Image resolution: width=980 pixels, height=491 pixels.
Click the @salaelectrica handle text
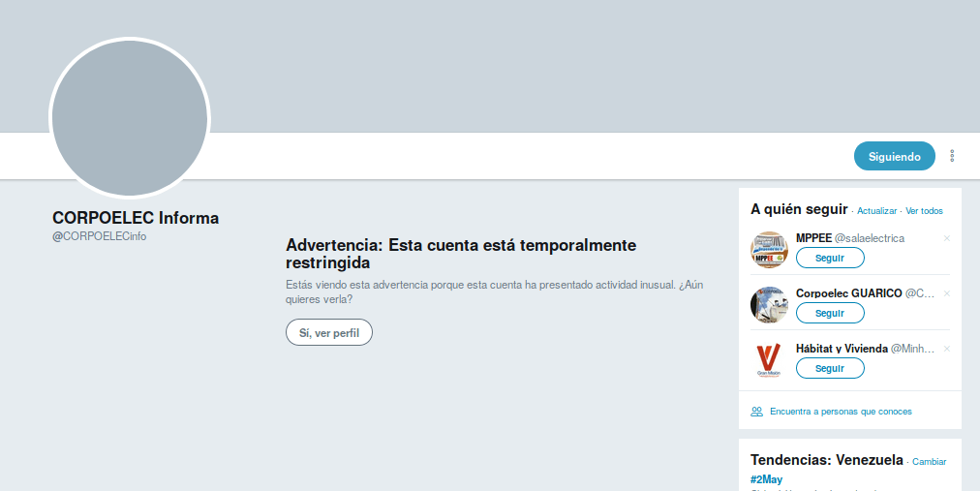point(870,238)
